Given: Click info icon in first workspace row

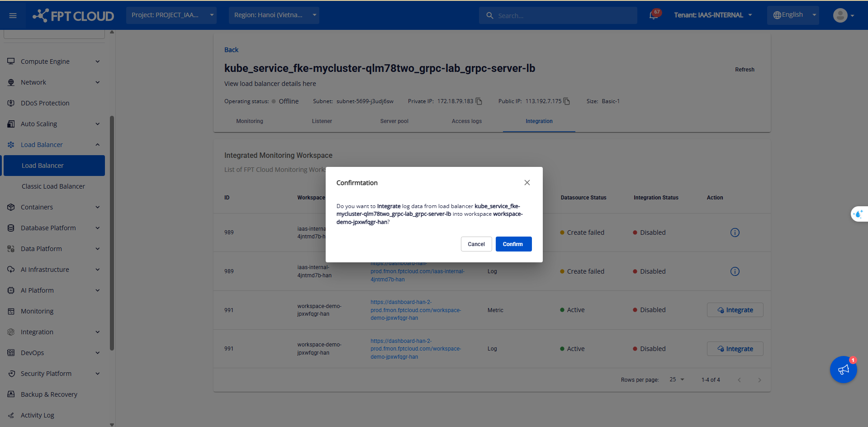Looking at the screenshot, I should pyautogui.click(x=735, y=232).
